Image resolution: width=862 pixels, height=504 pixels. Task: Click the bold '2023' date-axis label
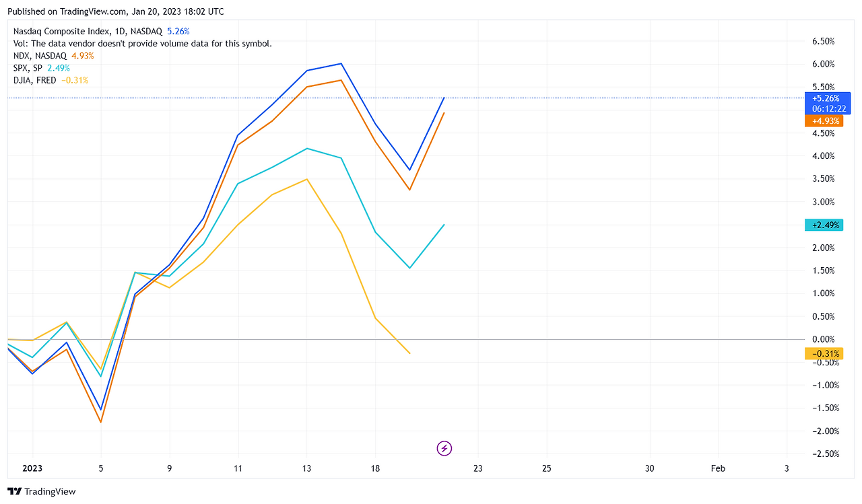[x=32, y=468]
